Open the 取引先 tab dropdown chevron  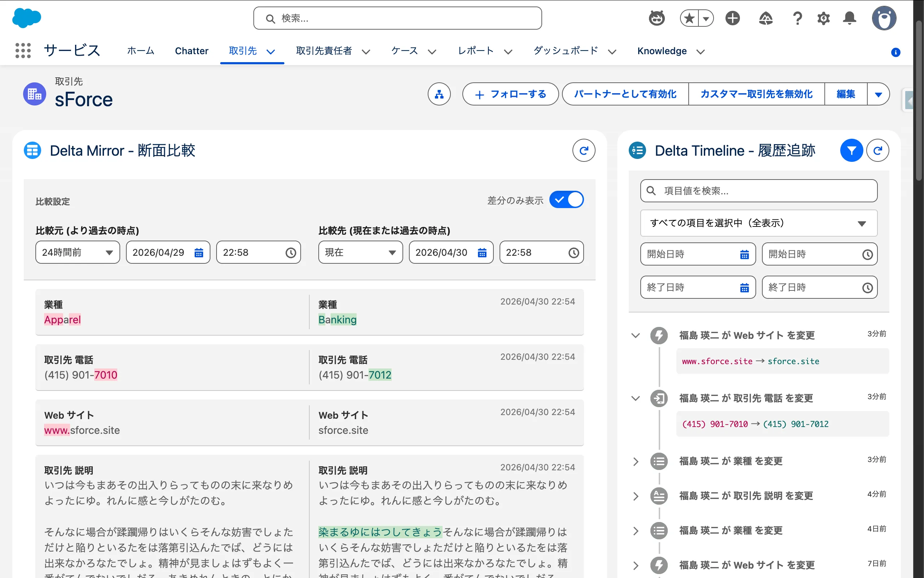click(x=271, y=52)
